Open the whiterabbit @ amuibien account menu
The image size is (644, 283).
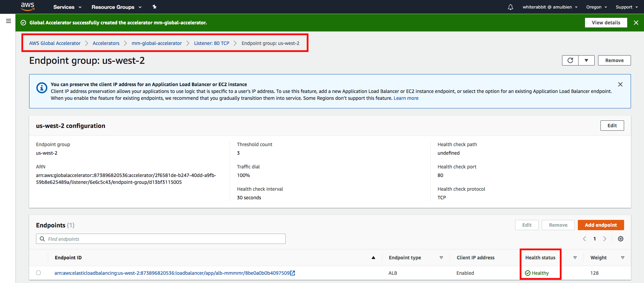tap(550, 7)
